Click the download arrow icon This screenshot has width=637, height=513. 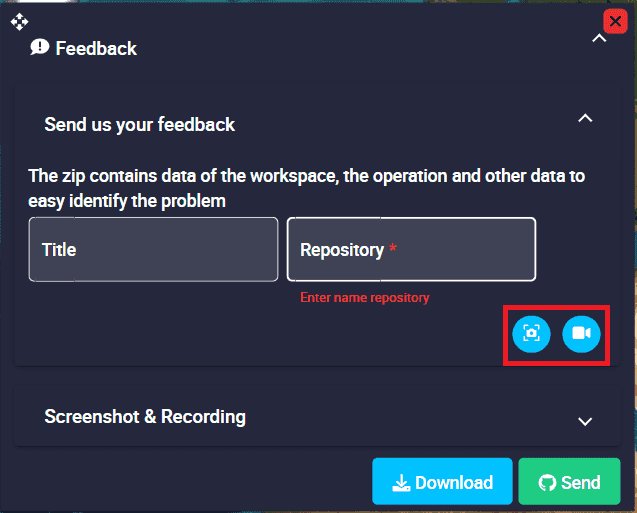(x=401, y=483)
